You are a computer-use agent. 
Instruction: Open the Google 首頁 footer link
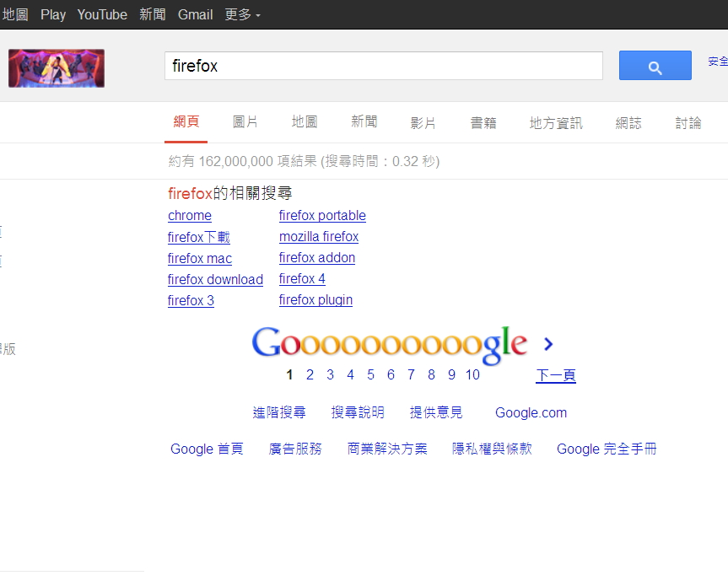[x=207, y=449]
